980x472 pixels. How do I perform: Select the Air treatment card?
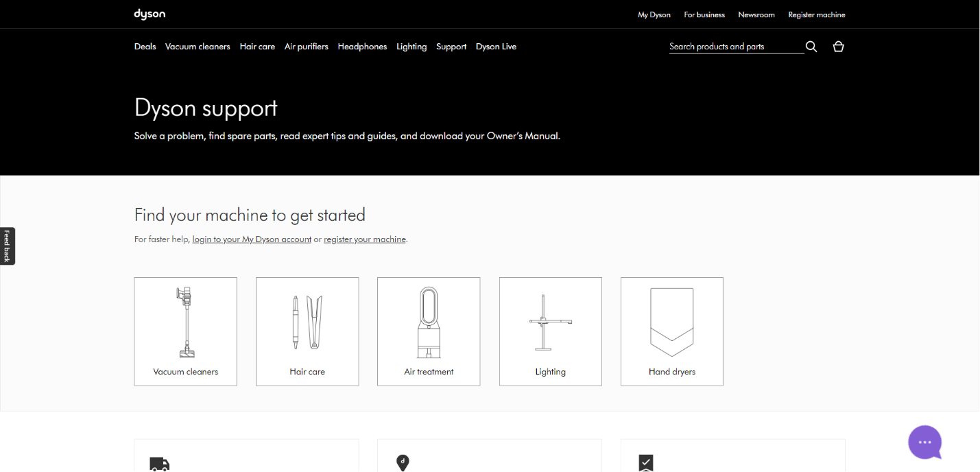pos(429,331)
